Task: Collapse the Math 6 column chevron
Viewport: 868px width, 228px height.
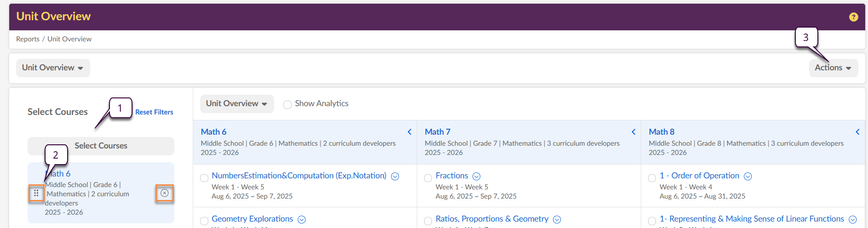Action: (409, 132)
